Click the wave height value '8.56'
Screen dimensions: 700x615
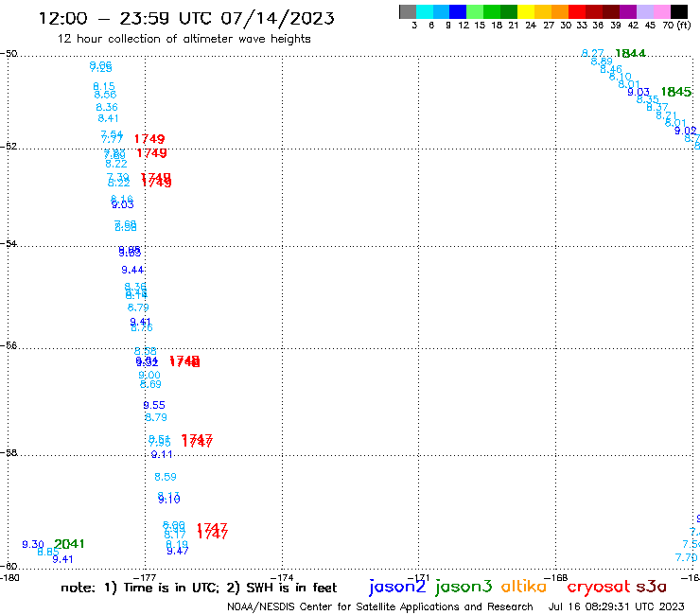click(105, 95)
